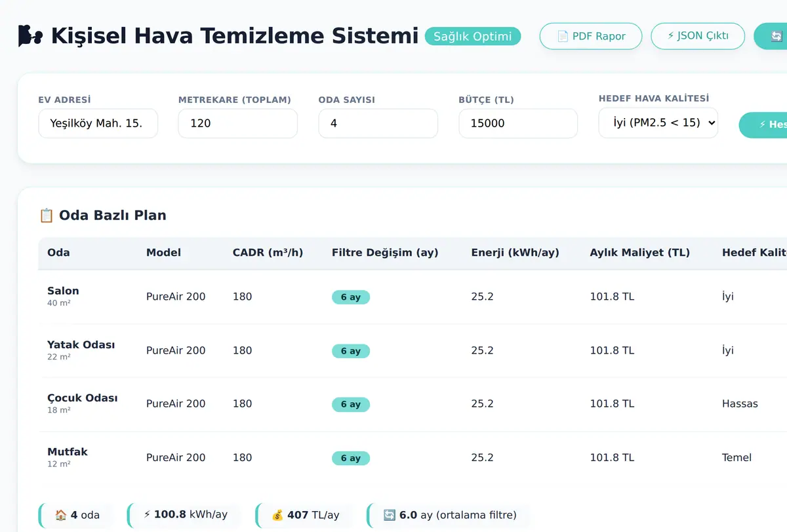
Task: Click the Sağlık Optimi badge
Action: click(x=473, y=36)
